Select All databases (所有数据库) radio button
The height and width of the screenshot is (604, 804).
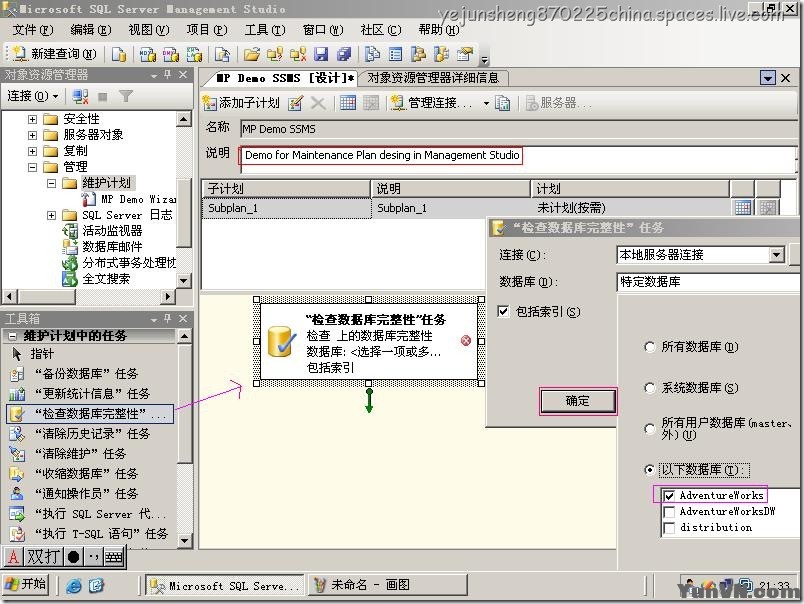(x=649, y=347)
